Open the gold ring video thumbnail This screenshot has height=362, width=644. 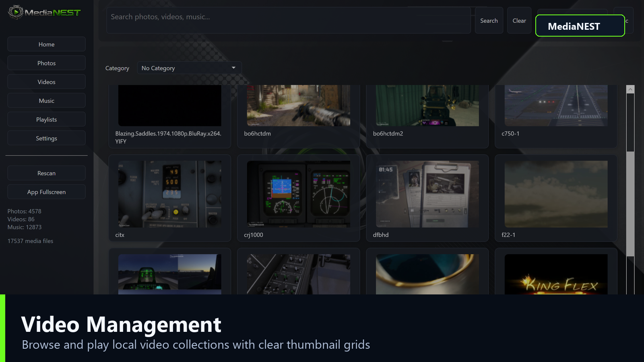click(x=427, y=274)
